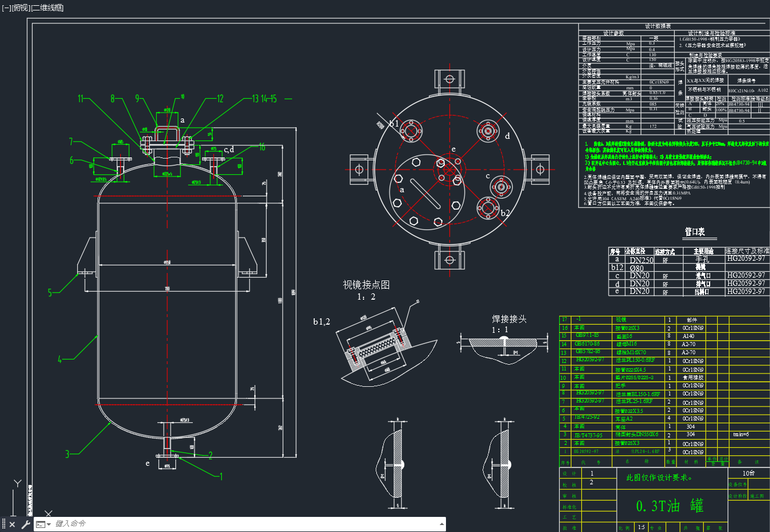Select the detail label b1,2
Image resolution: width=770 pixels, height=532 pixels.
coord(322,322)
